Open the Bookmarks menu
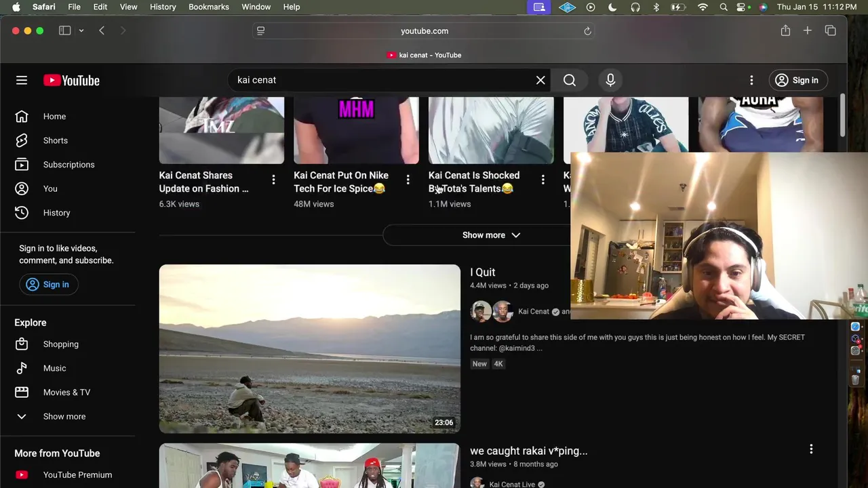Screen dimensions: 868x488 209,7
